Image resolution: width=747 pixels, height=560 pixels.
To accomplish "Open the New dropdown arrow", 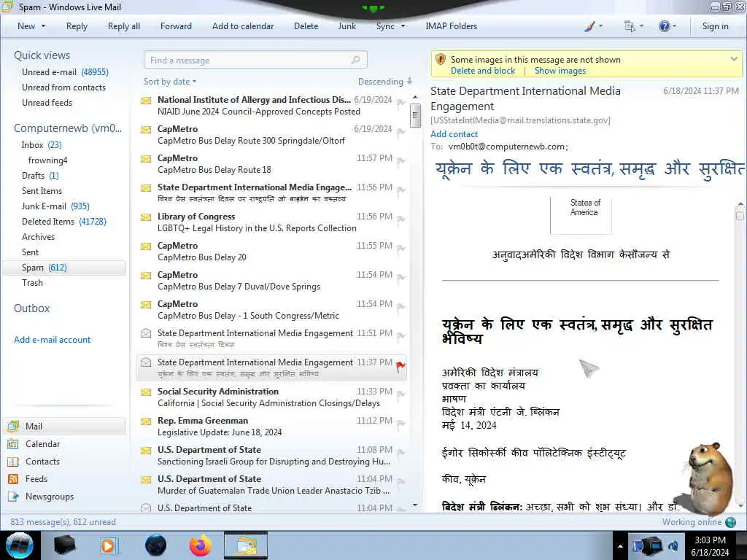I will pyautogui.click(x=43, y=27).
